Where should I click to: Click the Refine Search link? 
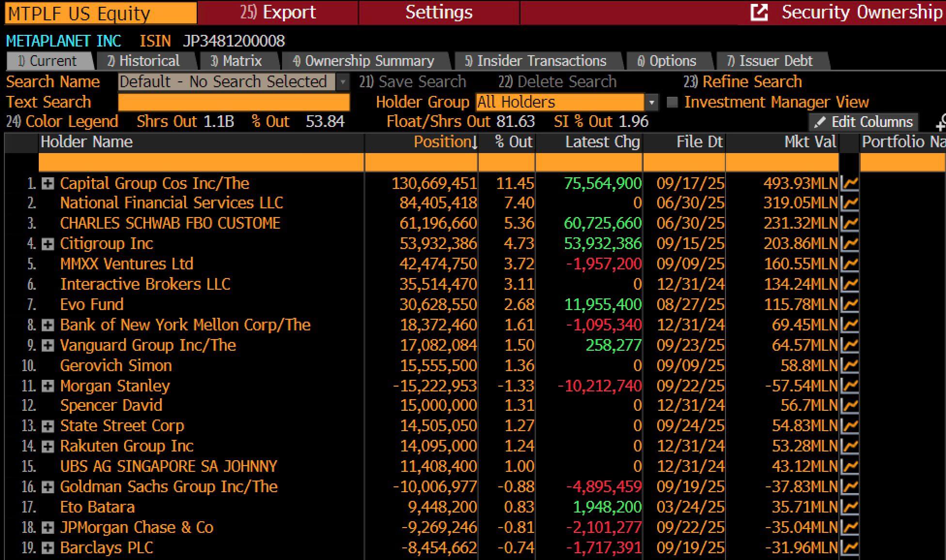click(751, 81)
